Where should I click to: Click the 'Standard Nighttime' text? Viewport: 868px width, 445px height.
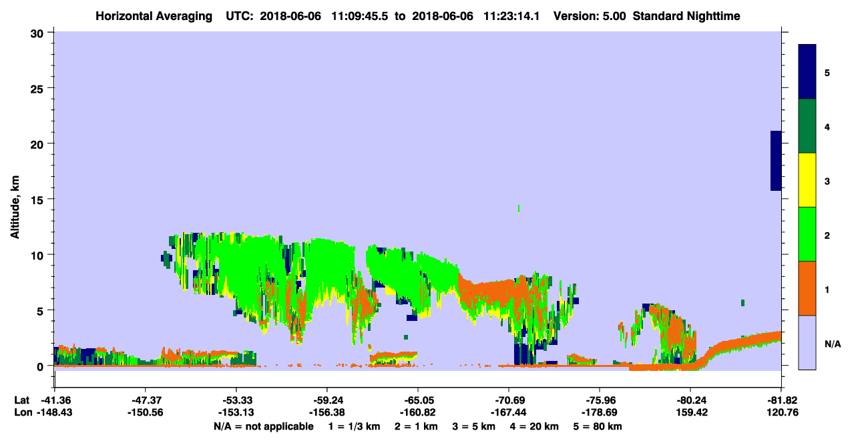686,16
